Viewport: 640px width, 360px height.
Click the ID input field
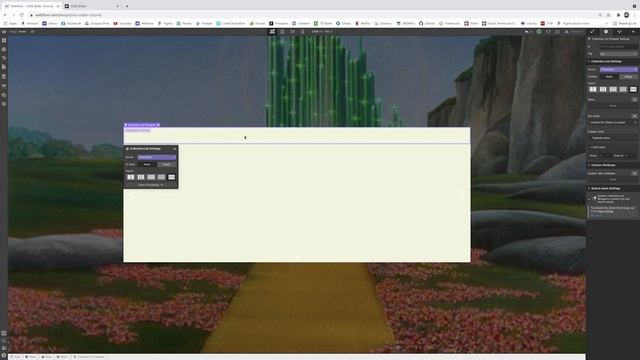pos(618,47)
